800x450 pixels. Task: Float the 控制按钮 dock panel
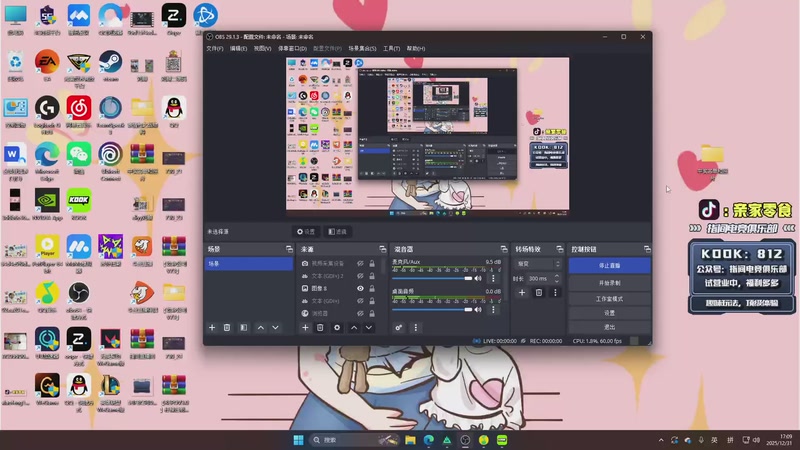point(647,249)
